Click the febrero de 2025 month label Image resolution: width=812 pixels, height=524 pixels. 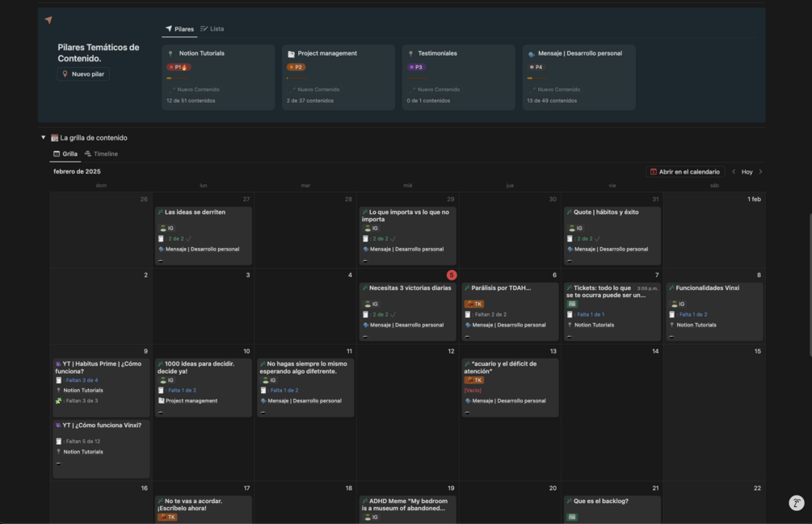pos(77,172)
